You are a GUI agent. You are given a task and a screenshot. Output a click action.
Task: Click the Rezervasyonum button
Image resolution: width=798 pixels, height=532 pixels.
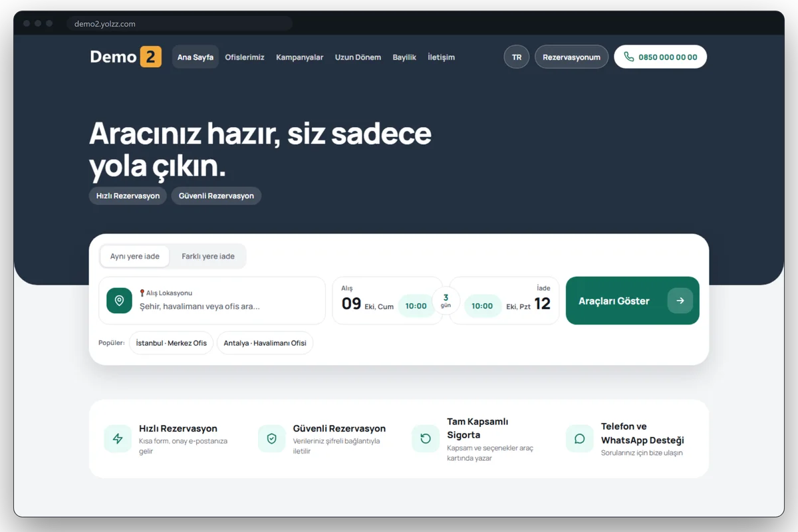[x=571, y=57]
